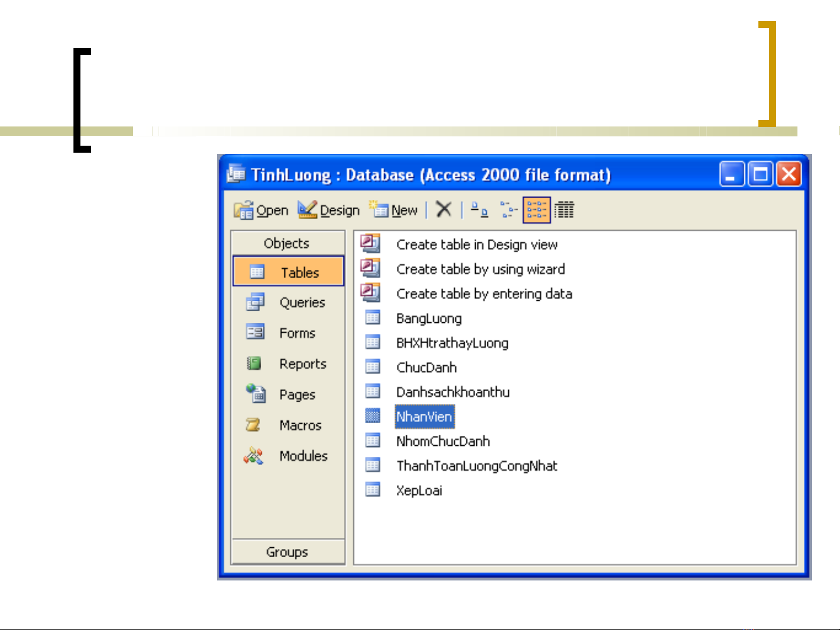Switch to Small Icons view

508,210
